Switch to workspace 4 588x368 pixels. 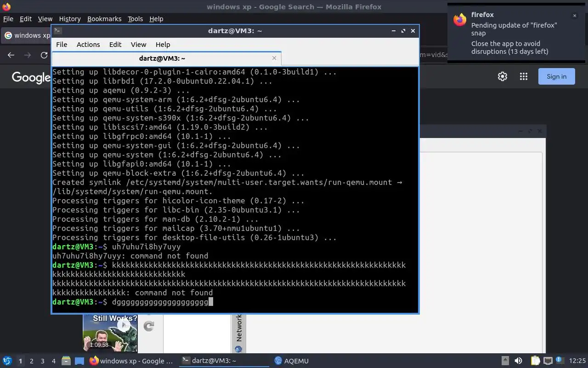click(53, 361)
